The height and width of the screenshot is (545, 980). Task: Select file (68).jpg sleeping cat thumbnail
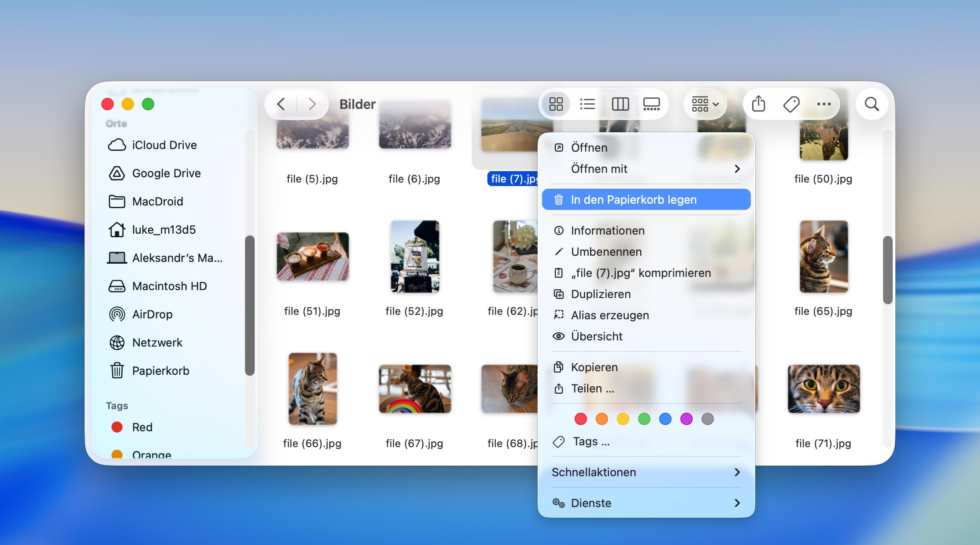point(510,389)
